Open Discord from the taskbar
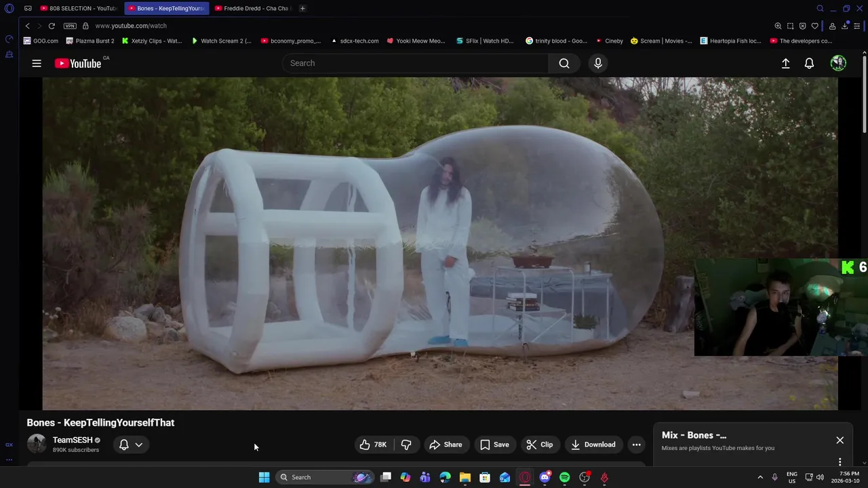This screenshot has width=868, height=488. 545,477
